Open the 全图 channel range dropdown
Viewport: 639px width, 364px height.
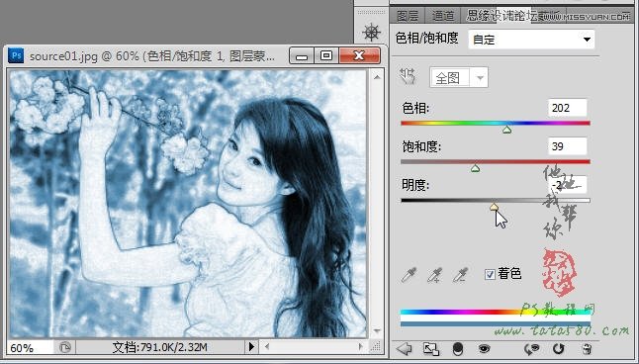point(459,77)
